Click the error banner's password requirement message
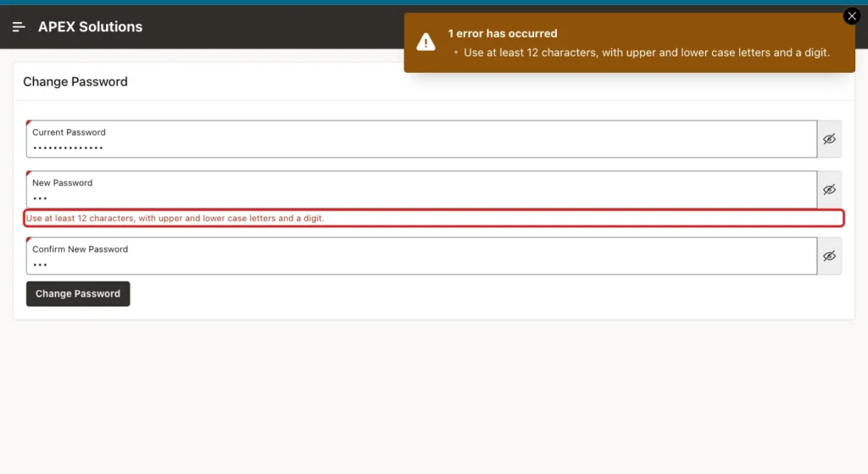This screenshot has height=474, width=868. click(647, 53)
